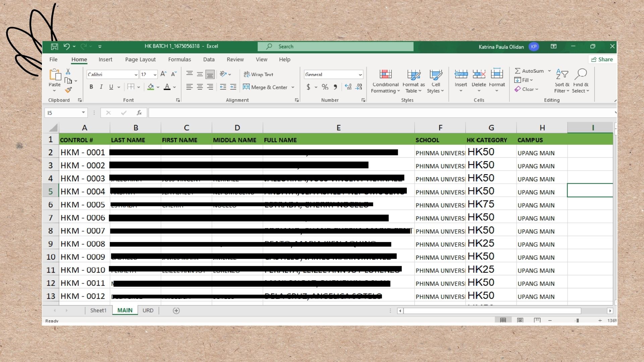Open the Name Box dropdown arrow

[x=83, y=113]
